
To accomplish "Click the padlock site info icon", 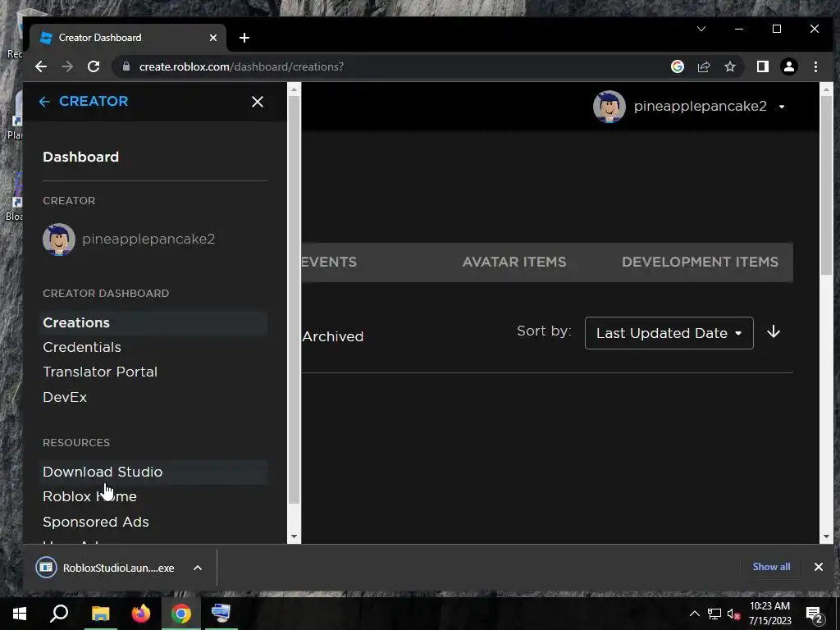I will point(126,66).
